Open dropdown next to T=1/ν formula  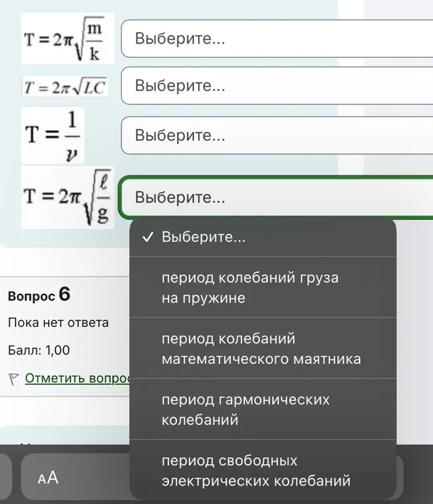[277, 135]
